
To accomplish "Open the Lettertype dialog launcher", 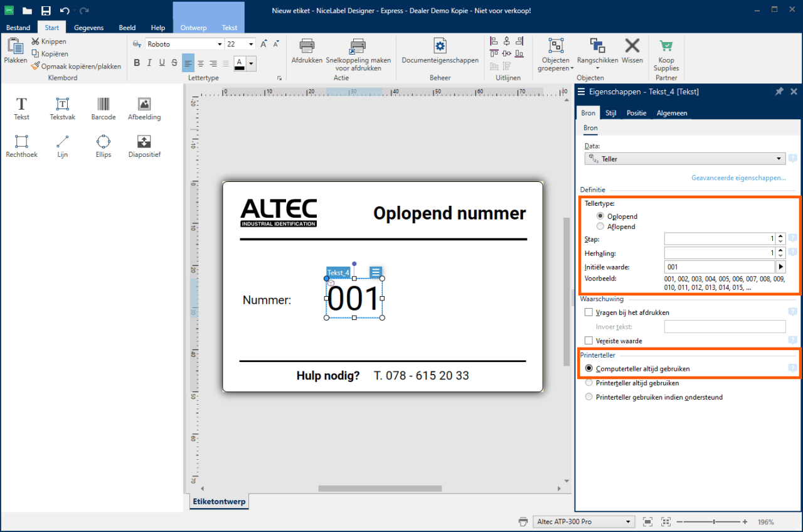I will (279, 78).
